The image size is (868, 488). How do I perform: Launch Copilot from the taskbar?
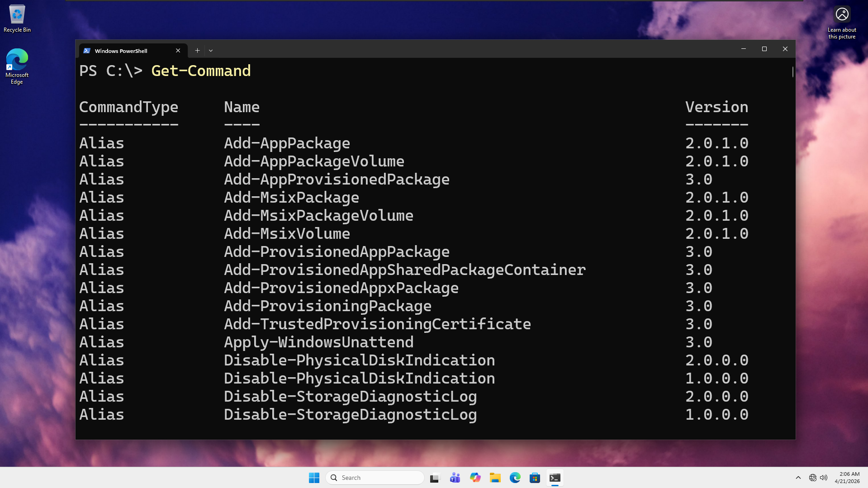click(x=475, y=478)
